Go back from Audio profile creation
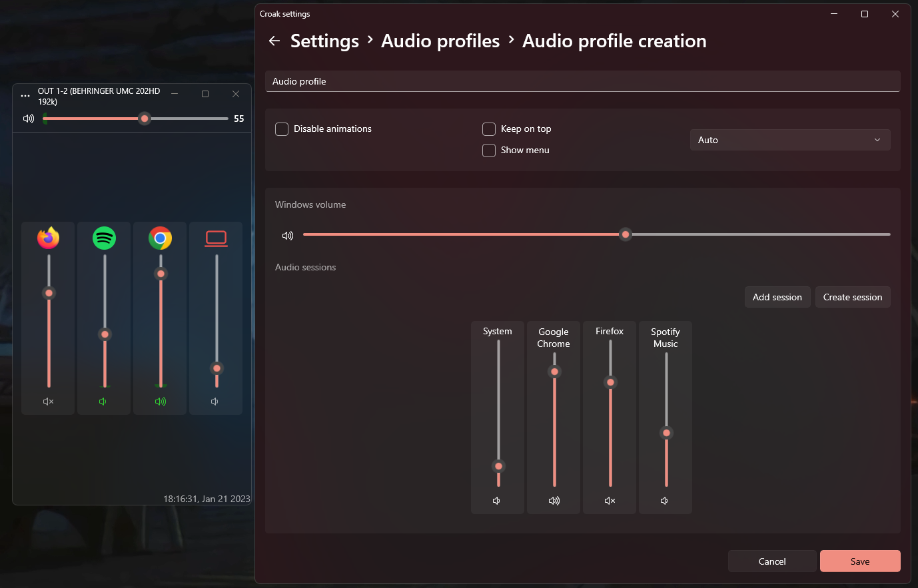This screenshot has height=588, width=918. (274, 41)
